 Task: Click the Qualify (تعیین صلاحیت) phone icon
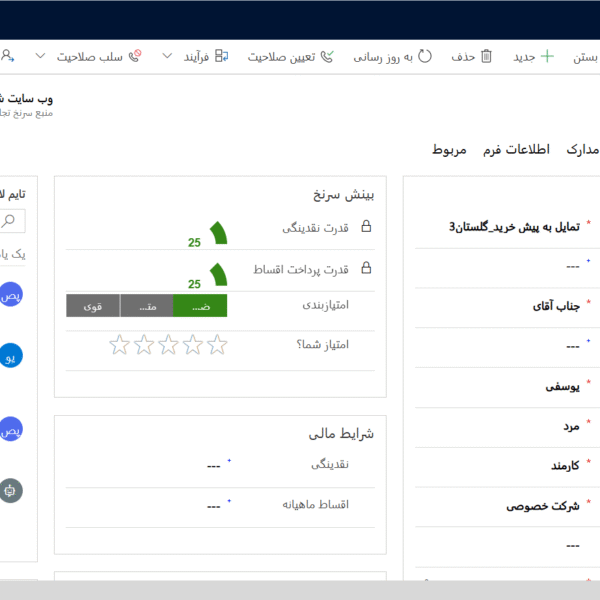325,57
